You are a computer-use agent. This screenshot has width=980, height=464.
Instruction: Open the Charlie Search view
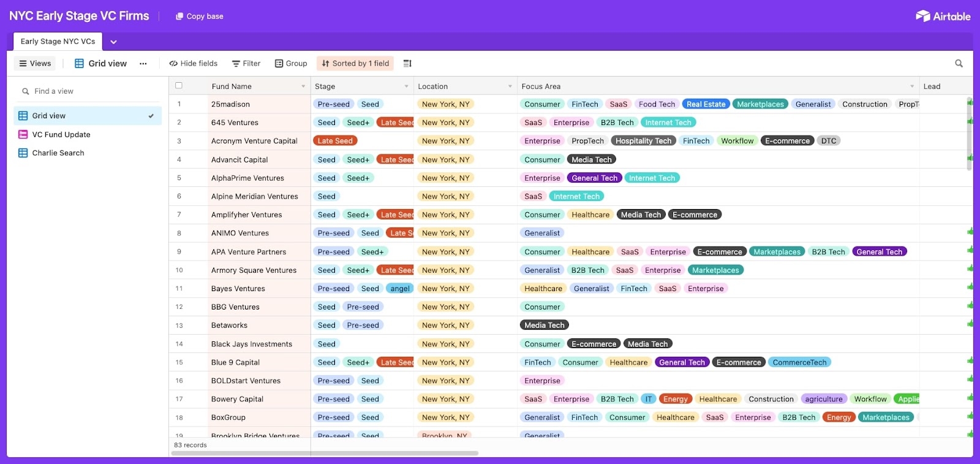58,153
